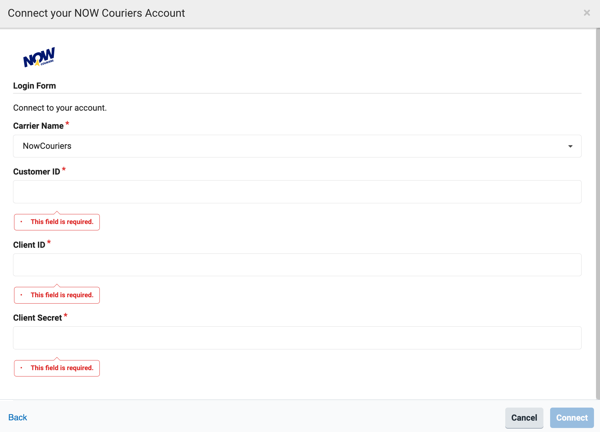Click required error under Client ID

[57, 295]
